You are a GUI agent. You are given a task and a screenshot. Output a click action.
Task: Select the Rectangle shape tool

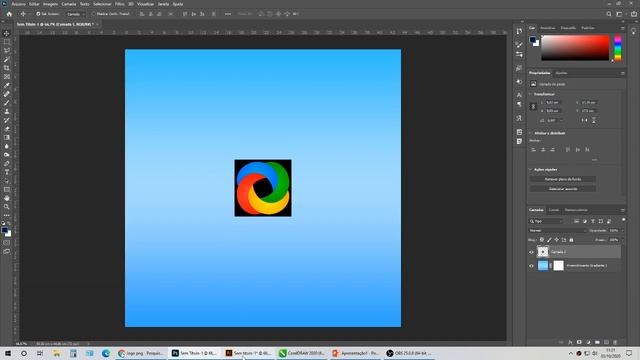coord(7,190)
